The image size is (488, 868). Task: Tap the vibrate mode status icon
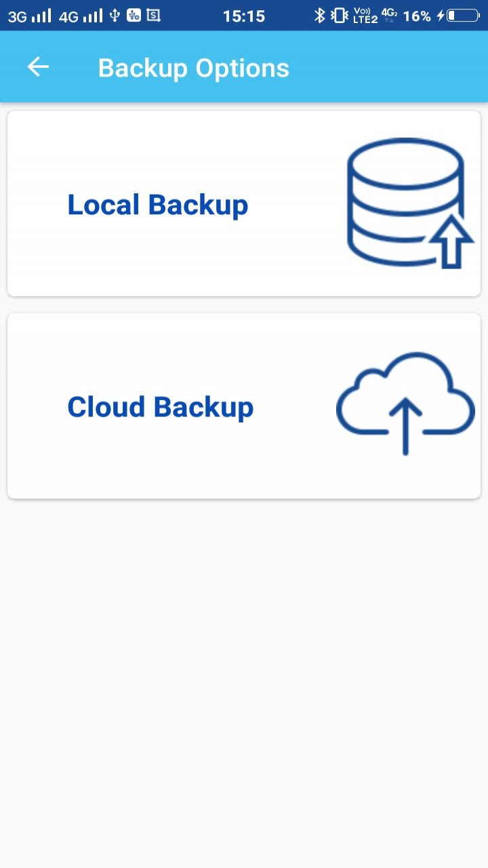pyautogui.click(x=338, y=16)
